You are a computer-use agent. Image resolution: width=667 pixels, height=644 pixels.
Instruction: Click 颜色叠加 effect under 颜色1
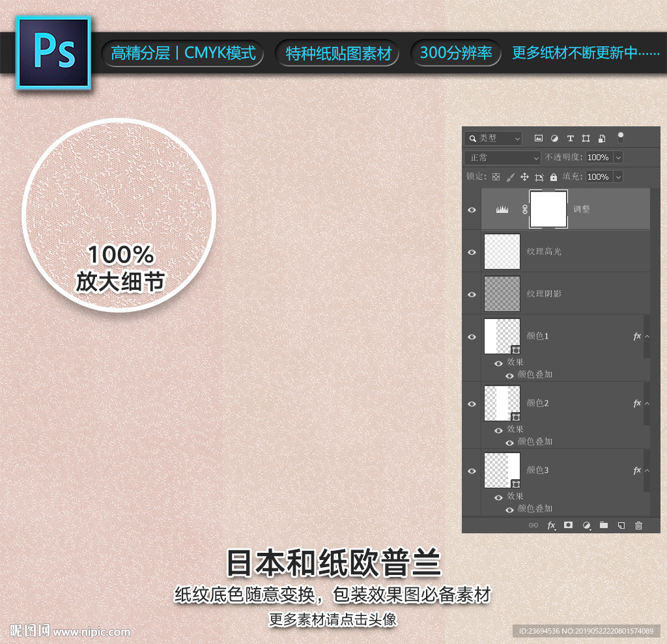click(535, 374)
